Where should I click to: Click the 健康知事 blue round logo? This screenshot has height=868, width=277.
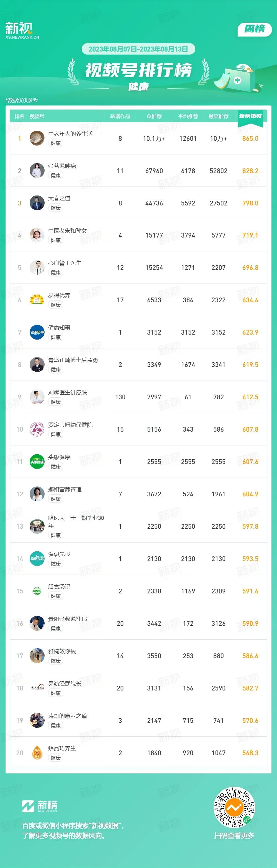point(37,332)
